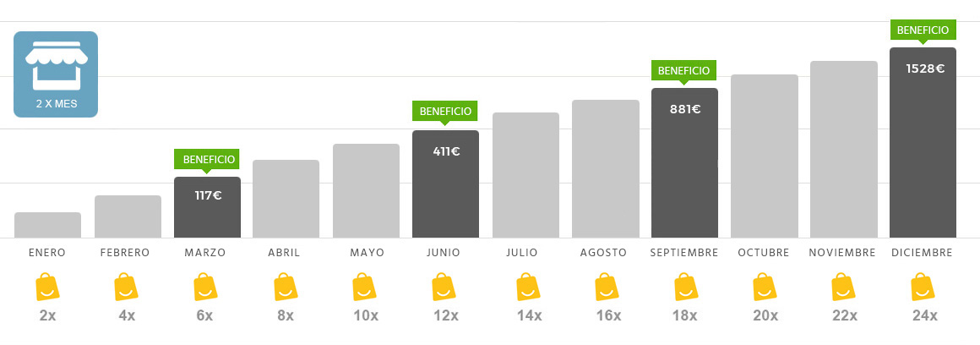Click the shopping bag icon under Septiembre
Viewport: 980px width, 345px height.
(x=686, y=287)
